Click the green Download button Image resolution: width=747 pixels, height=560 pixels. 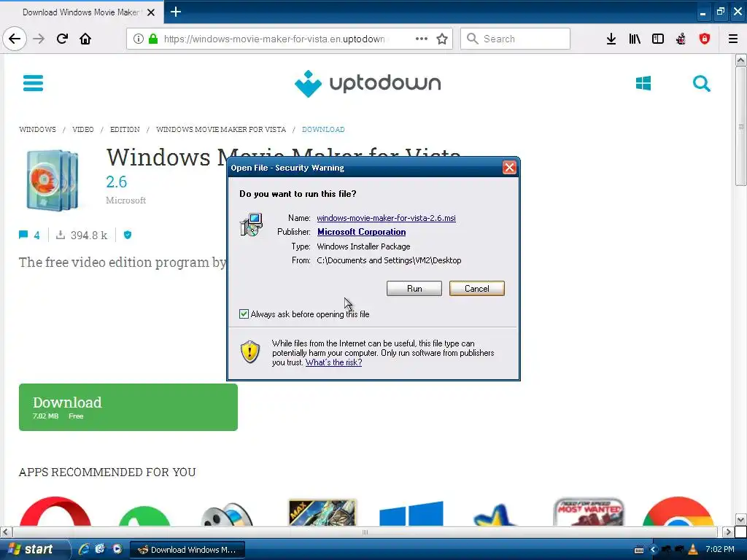tap(128, 407)
